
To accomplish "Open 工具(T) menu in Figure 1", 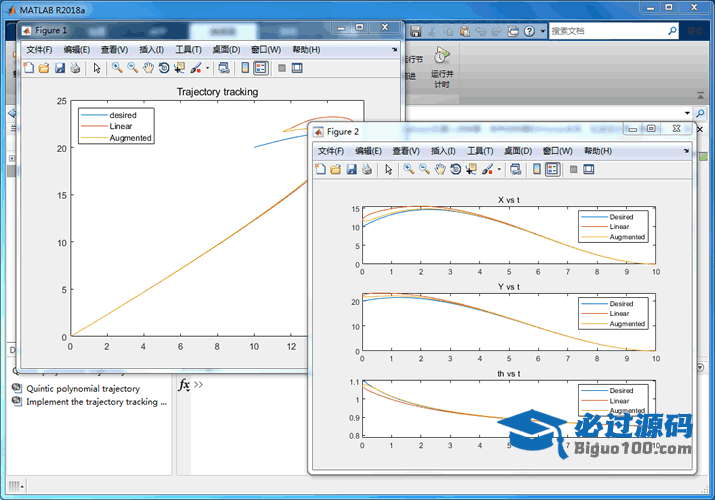I will (189, 50).
